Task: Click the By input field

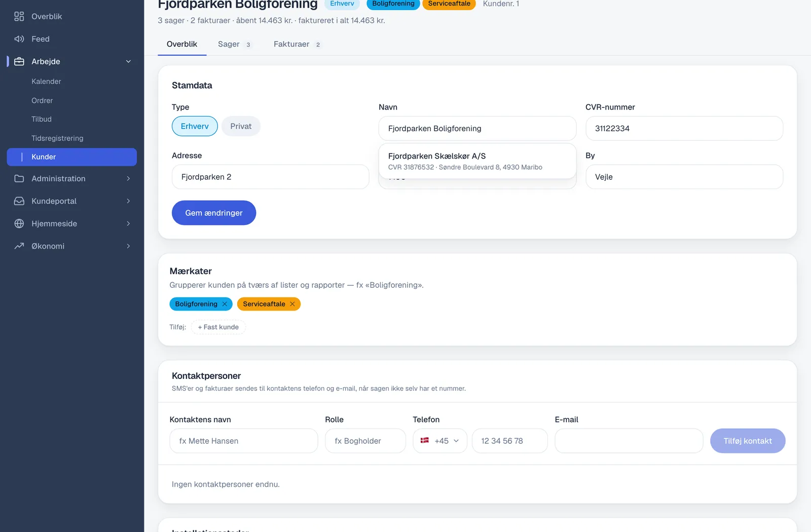Action: point(684,177)
